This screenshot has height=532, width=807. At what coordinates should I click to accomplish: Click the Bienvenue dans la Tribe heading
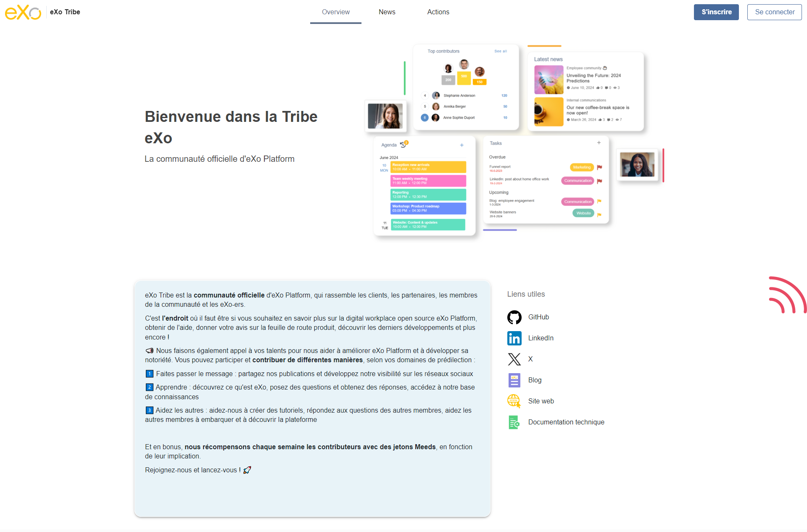231,127
